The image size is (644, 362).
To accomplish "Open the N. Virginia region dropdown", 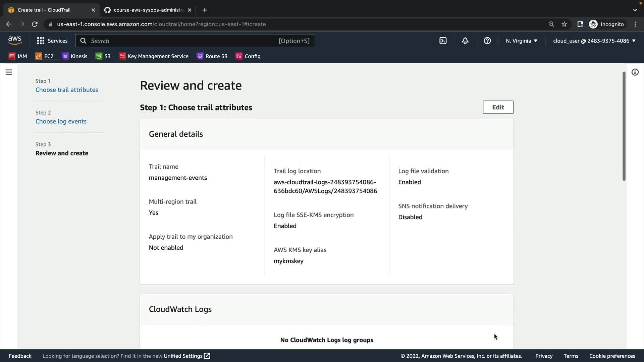I will [522, 41].
